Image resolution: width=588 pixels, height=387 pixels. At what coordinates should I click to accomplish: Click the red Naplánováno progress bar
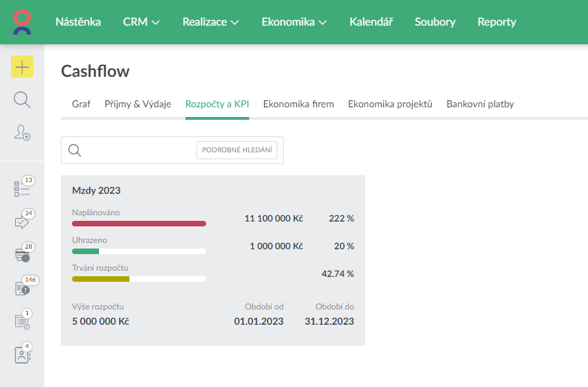click(x=139, y=224)
